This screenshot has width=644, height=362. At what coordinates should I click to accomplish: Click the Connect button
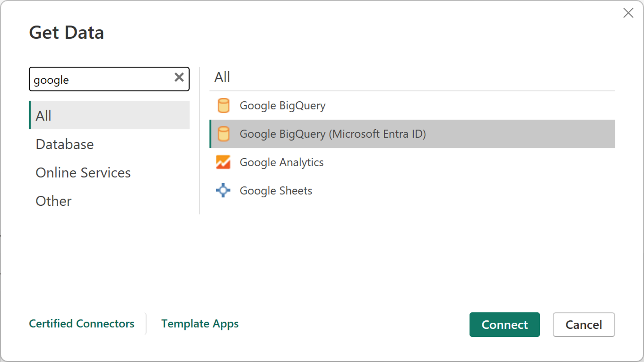pos(505,324)
